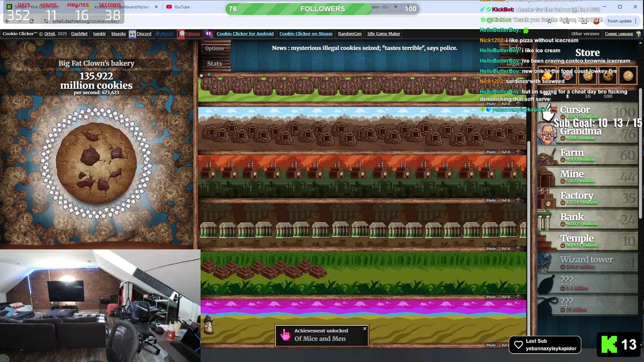This screenshot has height=362, width=644.
Task: Select the Wizard tower building
Action: click(x=588, y=262)
